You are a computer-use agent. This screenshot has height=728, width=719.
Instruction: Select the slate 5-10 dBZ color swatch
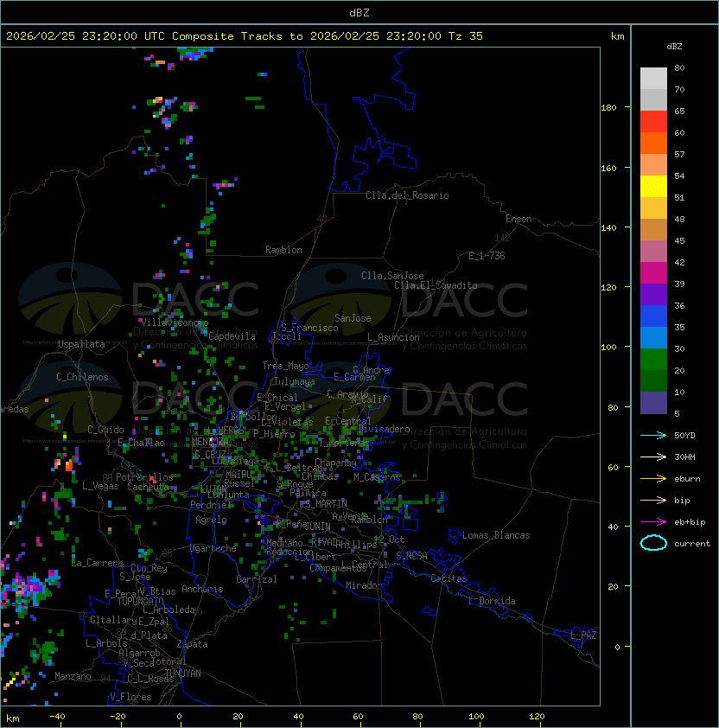(x=653, y=403)
